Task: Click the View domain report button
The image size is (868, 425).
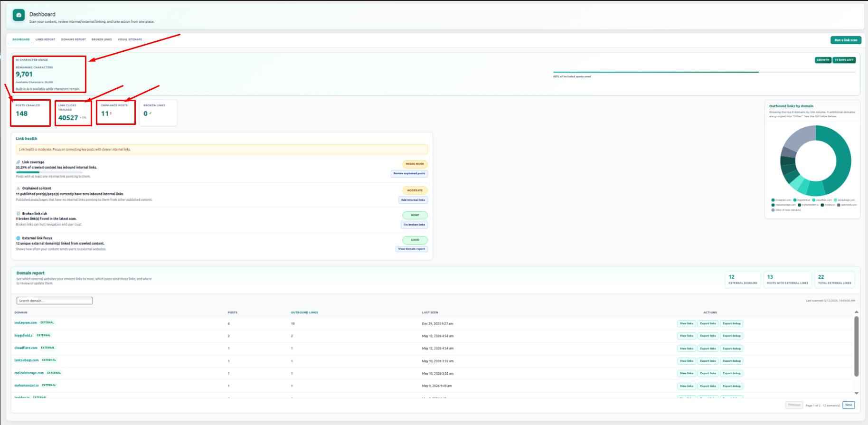Action: (x=412, y=249)
